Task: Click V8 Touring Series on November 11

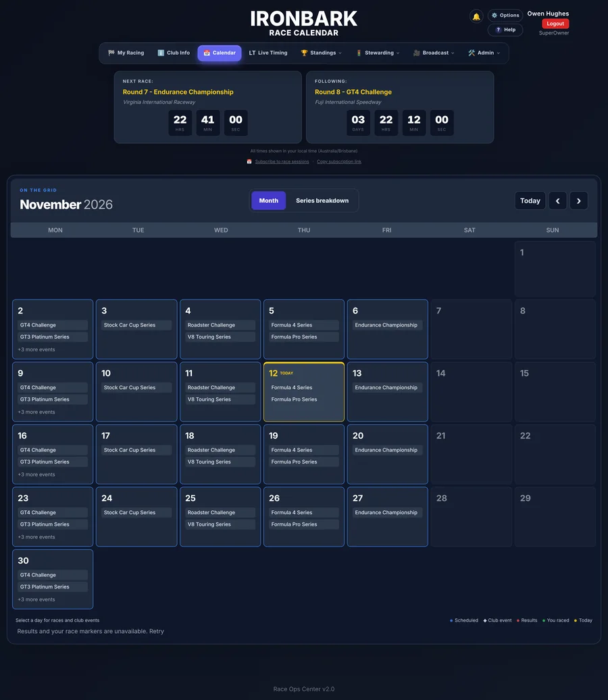Action: point(220,399)
